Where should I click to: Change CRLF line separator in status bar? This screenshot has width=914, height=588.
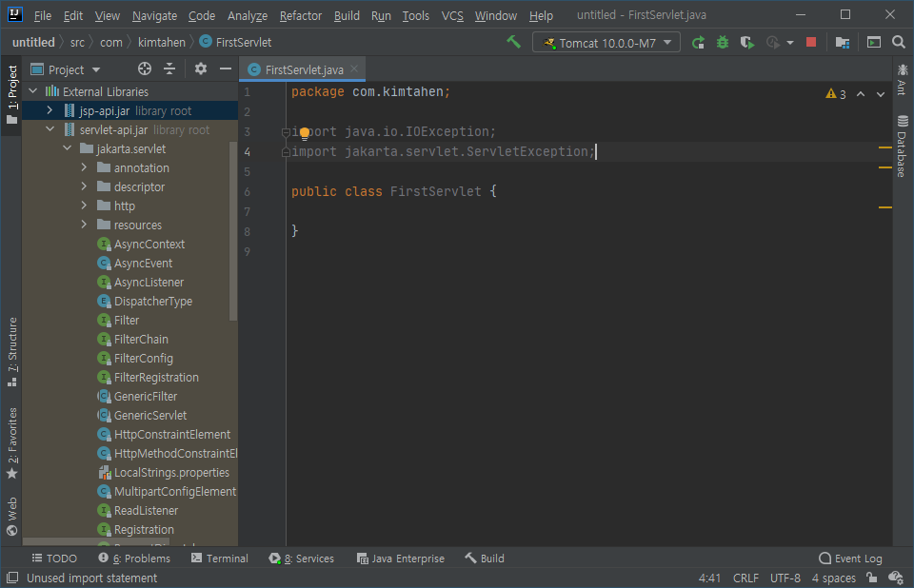[745, 578]
